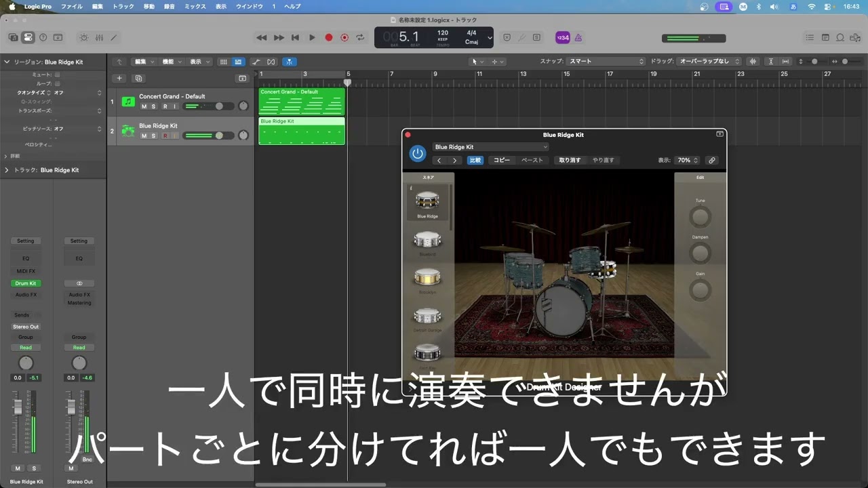Check the ループ checkbox

pos(57,83)
